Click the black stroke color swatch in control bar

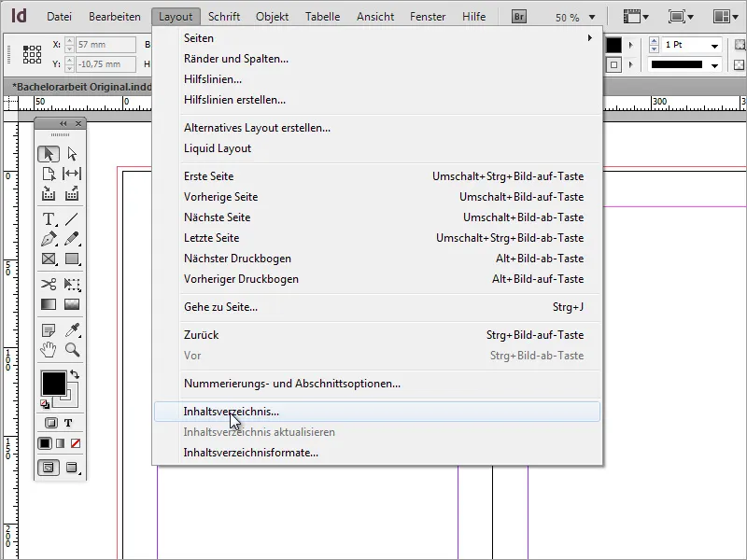click(613, 45)
